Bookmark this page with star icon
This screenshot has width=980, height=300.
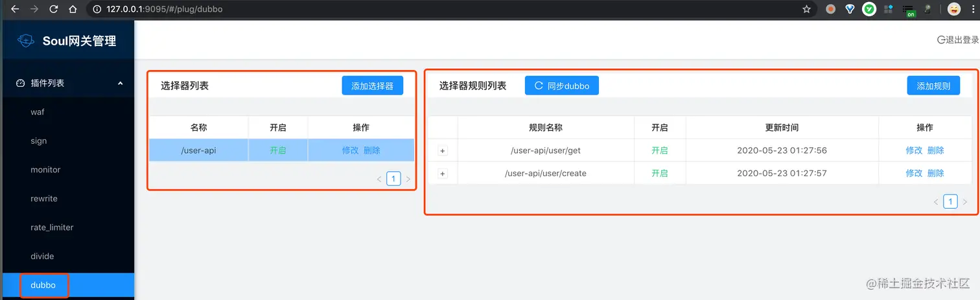806,9
